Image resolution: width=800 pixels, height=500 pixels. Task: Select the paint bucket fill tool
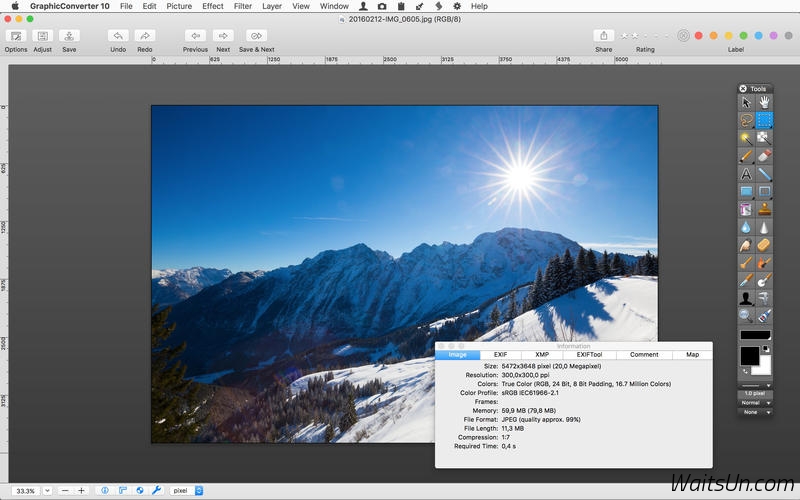[x=746, y=209]
